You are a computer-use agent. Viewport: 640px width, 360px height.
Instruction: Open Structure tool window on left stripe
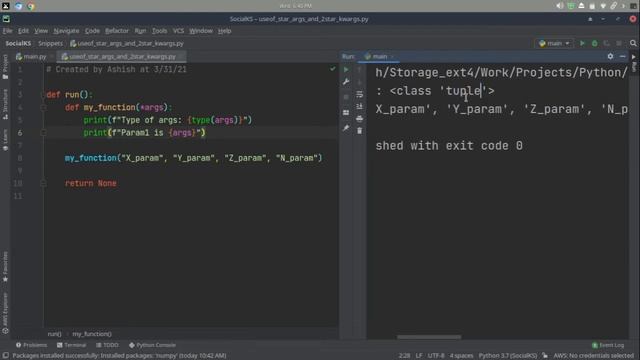pyautogui.click(x=5, y=104)
